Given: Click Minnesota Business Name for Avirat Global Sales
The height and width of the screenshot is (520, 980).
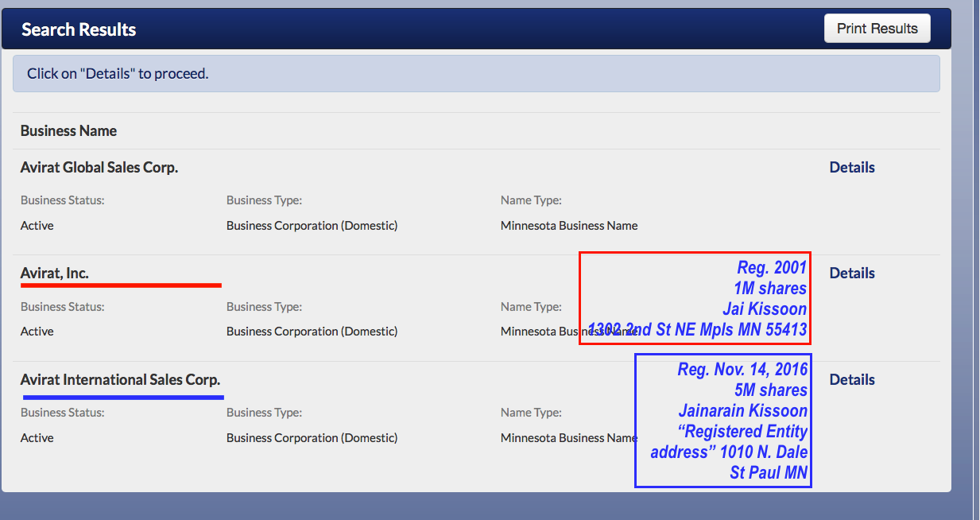Looking at the screenshot, I should (568, 226).
